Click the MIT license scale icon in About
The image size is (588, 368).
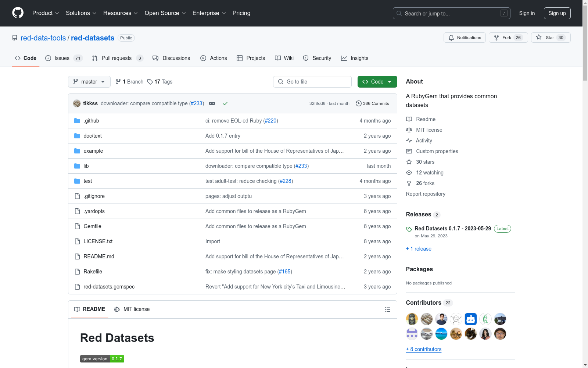(x=409, y=130)
